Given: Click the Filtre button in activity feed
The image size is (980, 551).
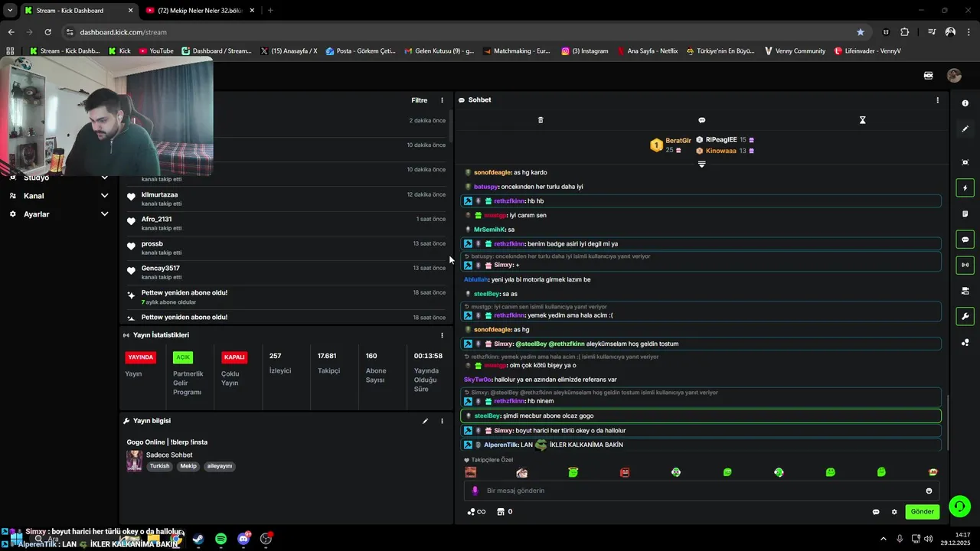Looking at the screenshot, I should pos(420,100).
